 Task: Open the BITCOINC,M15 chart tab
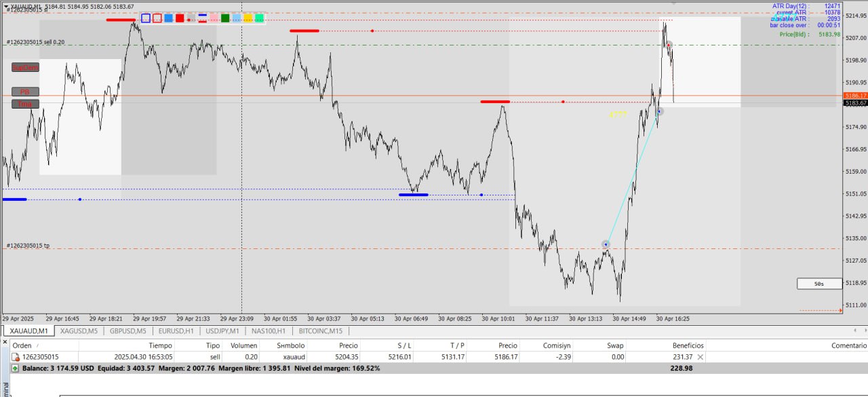coord(317,331)
